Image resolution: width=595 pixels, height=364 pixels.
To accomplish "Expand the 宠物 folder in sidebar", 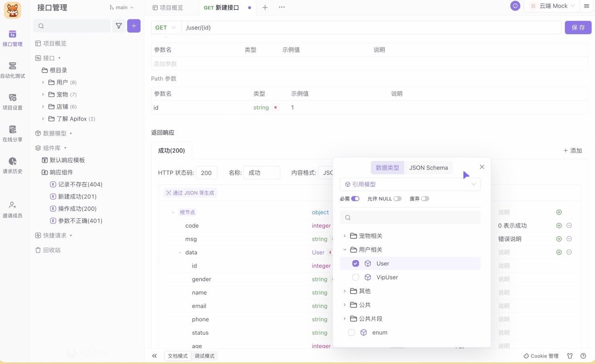I will click(43, 94).
